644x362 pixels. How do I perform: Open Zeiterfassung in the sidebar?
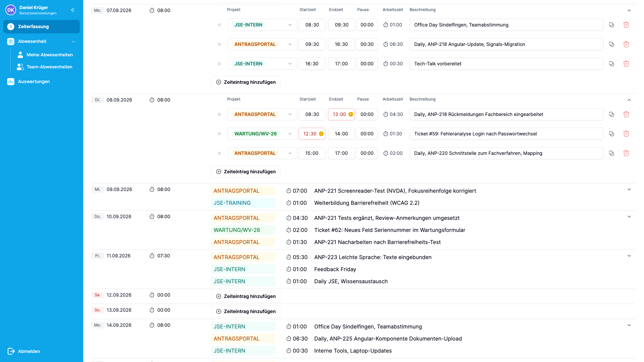pos(42,26)
